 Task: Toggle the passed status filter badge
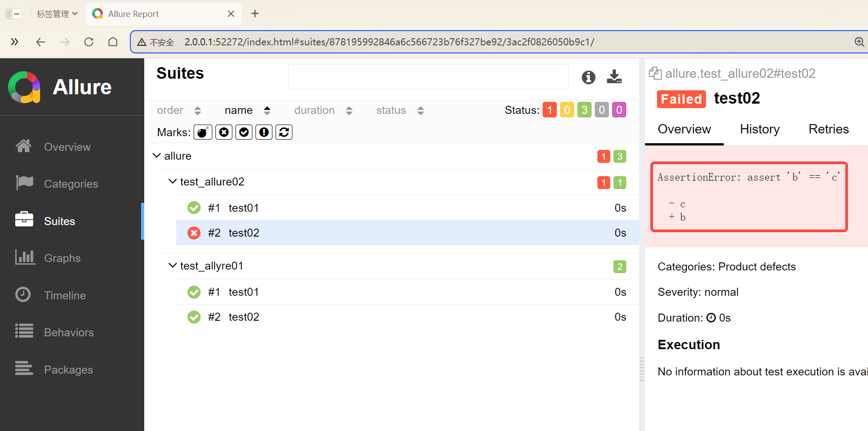584,110
